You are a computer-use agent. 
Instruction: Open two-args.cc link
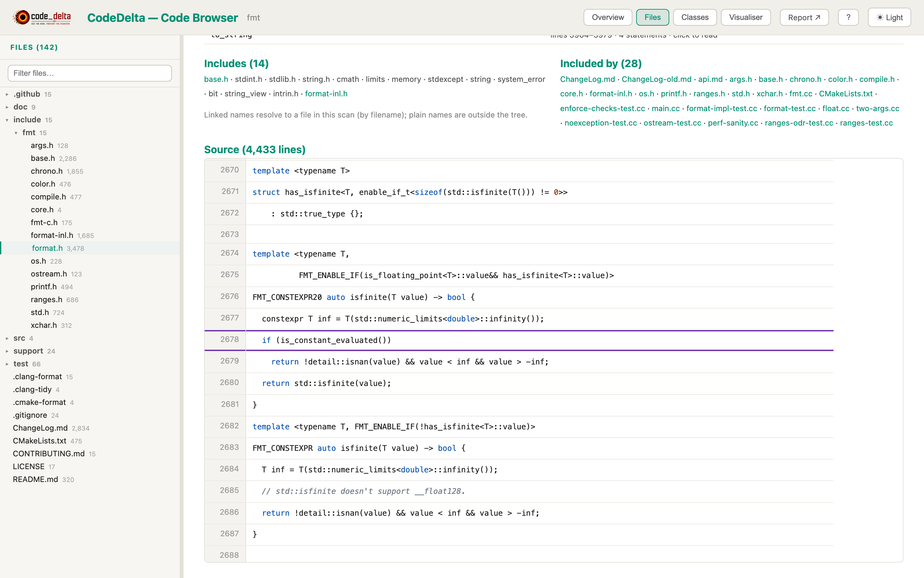click(x=877, y=109)
